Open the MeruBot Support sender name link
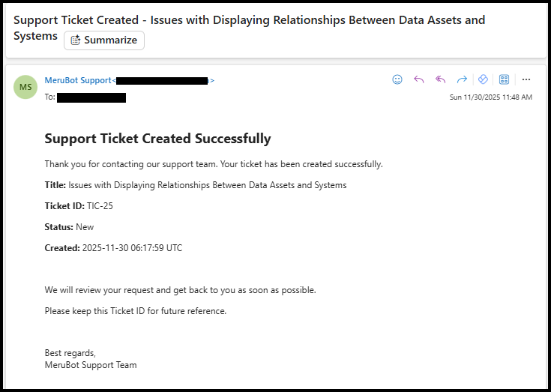 78,80
